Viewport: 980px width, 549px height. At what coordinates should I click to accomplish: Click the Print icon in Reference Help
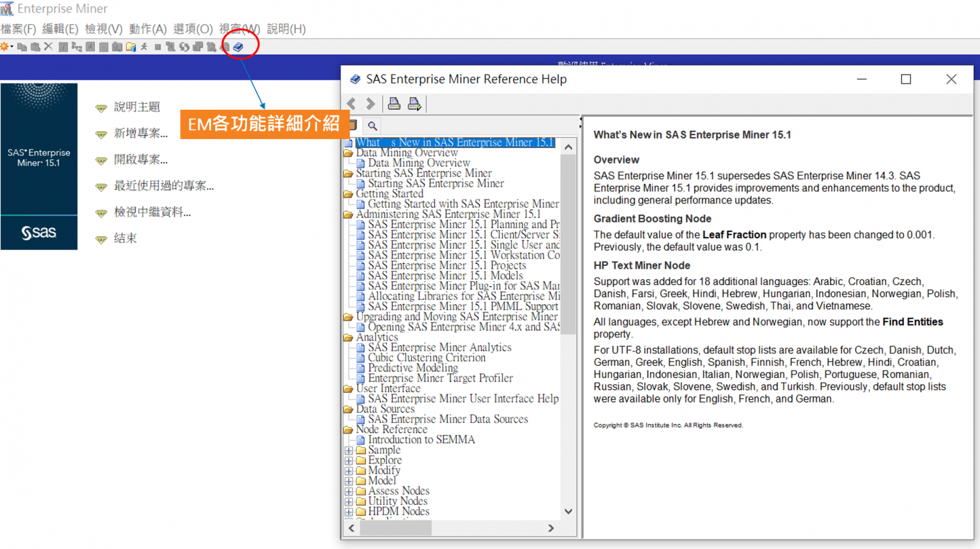[394, 103]
